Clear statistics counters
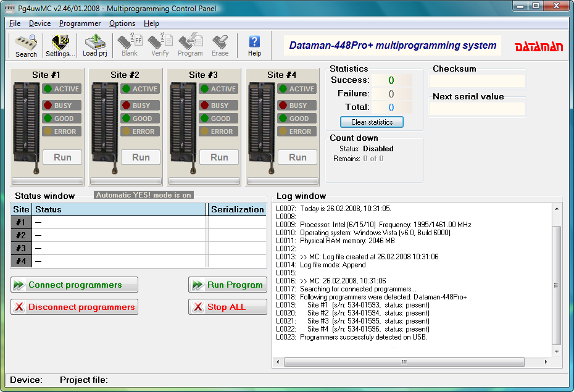 pos(371,122)
